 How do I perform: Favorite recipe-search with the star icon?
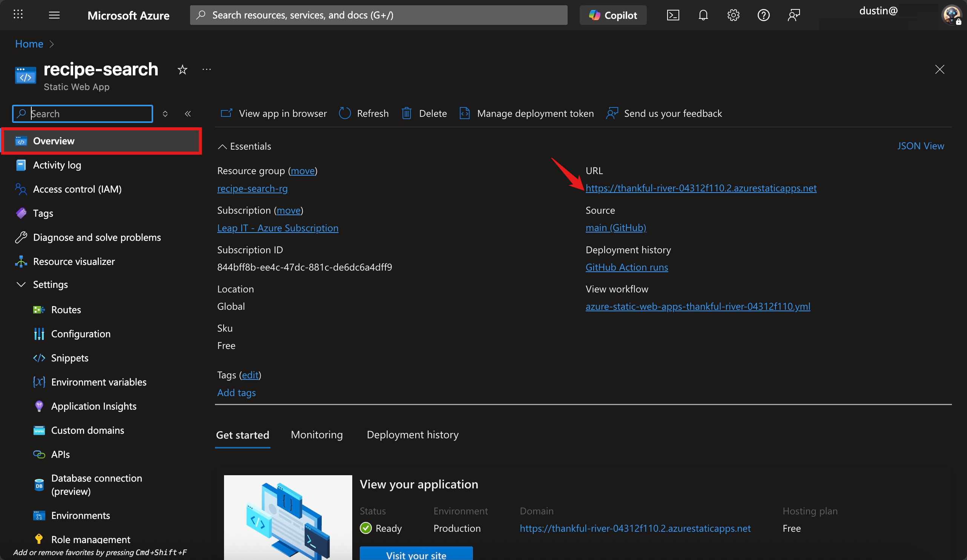[182, 70]
